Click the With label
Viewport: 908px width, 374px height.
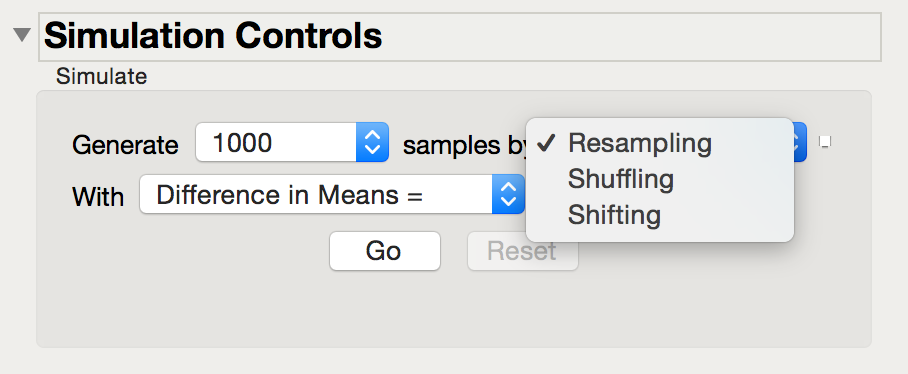pyautogui.click(x=98, y=196)
